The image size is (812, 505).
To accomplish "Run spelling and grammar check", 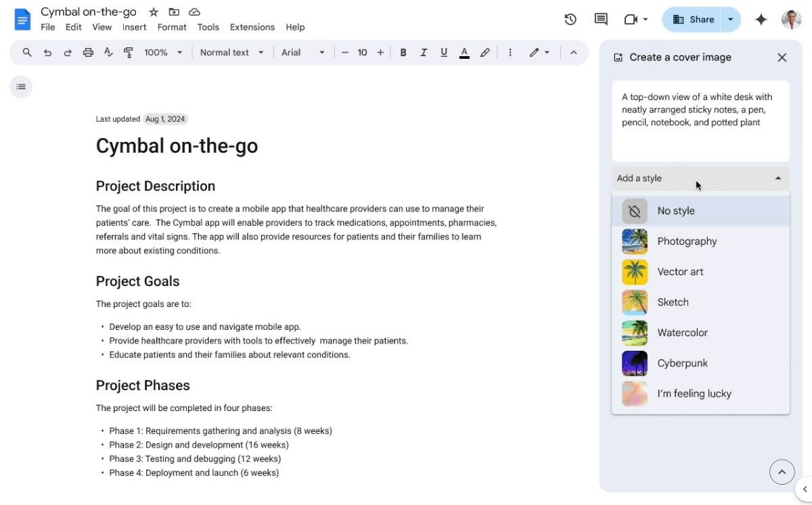I will pos(108,52).
